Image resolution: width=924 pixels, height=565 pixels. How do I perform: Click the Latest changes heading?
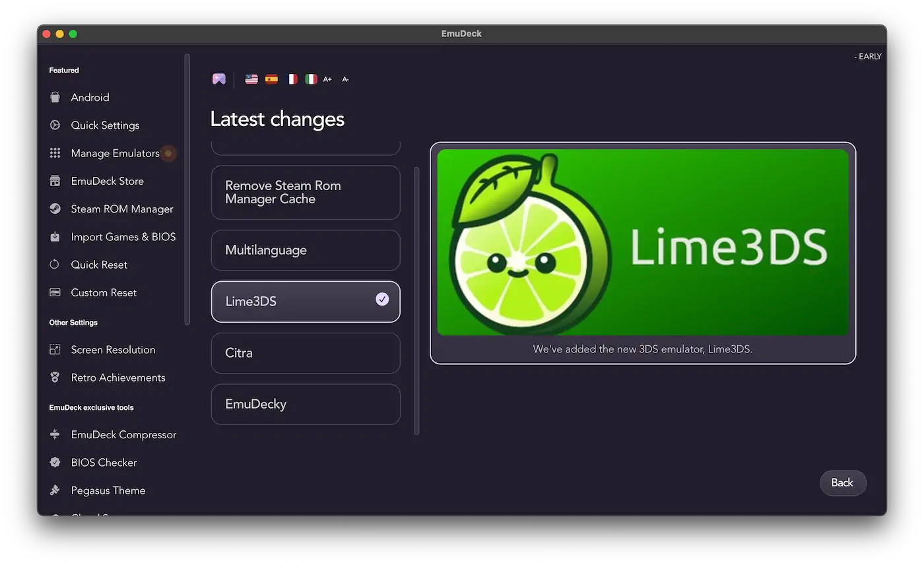tap(277, 119)
